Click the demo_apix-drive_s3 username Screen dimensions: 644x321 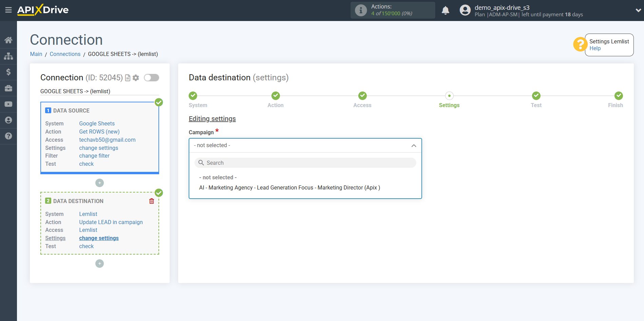coord(502,7)
